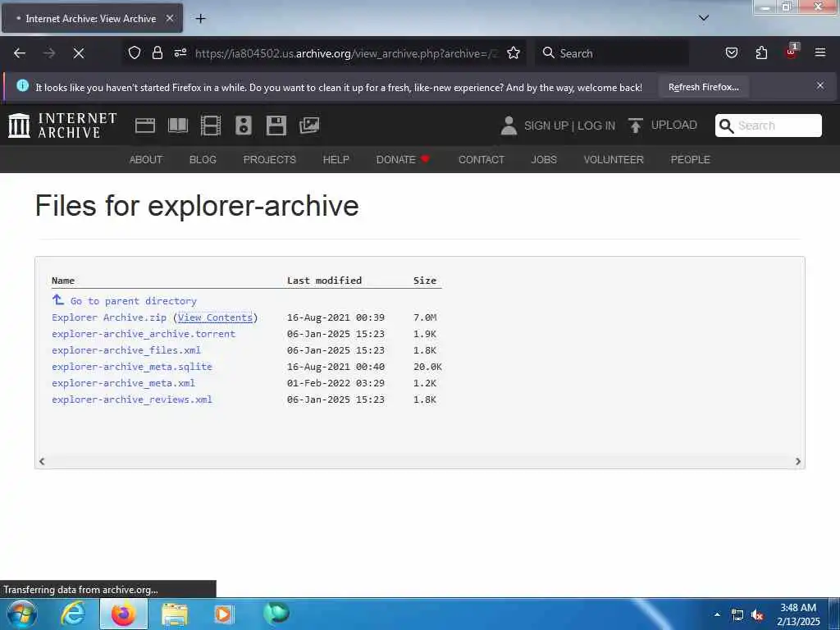Open the Windows Start button

pyautogui.click(x=22, y=614)
